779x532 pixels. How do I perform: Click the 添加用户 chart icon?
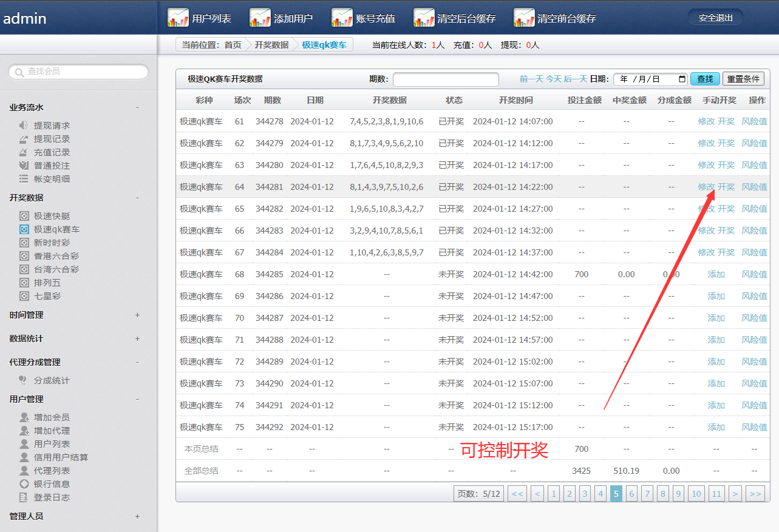pyautogui.click(x=260, y=18)
